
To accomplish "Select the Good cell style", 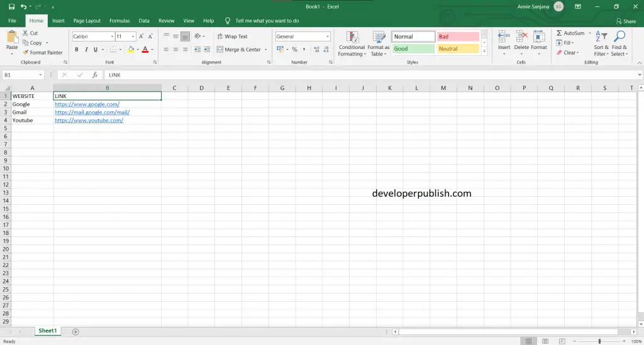I will click(413, 49).
